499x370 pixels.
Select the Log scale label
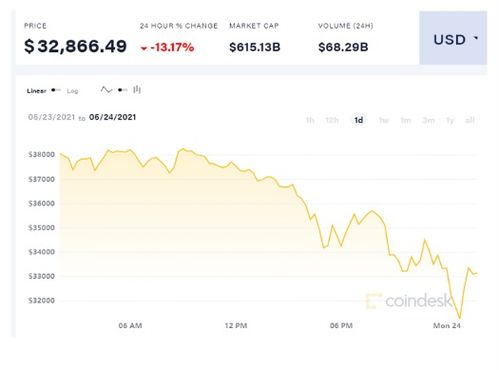[72, 91]
